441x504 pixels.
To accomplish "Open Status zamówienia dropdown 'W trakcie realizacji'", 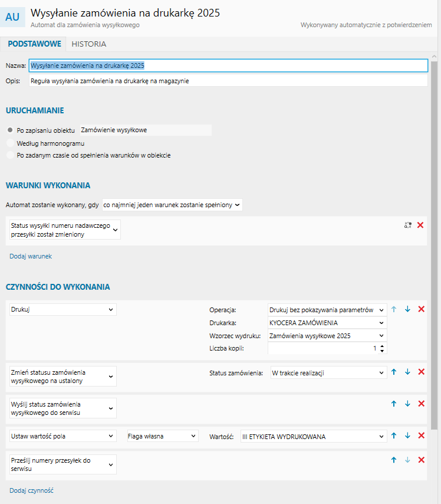I will (329, 373).
